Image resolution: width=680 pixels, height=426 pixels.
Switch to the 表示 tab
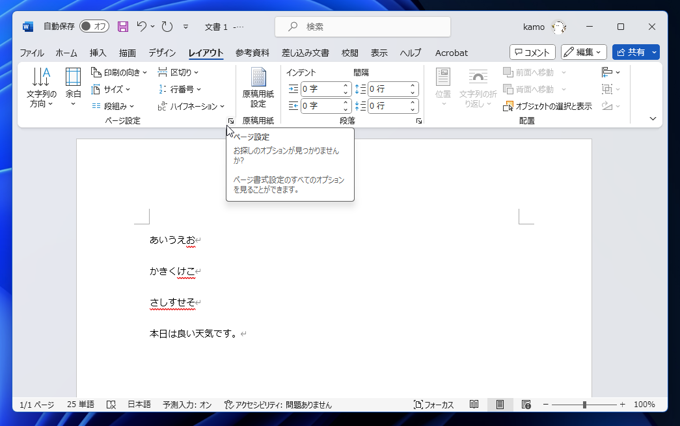pyautogui.click(x=379, y=53)
